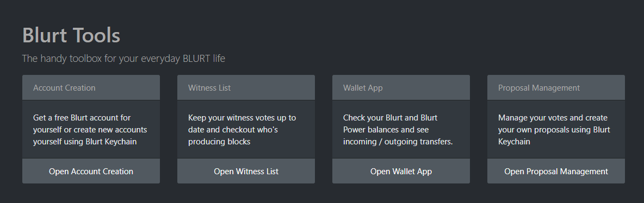The width and height of the screenshot is (644, 203).
Task: Click 'your own proposals using Blurt' line
Action: (554, 130)
